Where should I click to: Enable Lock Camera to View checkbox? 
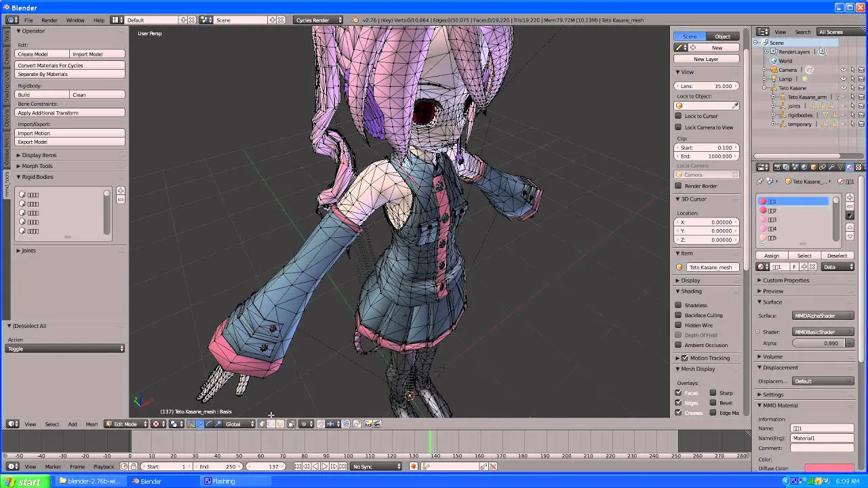pyautogui.click(x=678, y=127)
